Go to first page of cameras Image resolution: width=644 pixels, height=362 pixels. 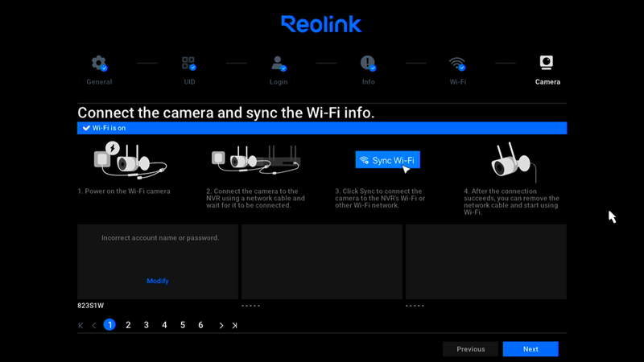[x=80, y=326]
